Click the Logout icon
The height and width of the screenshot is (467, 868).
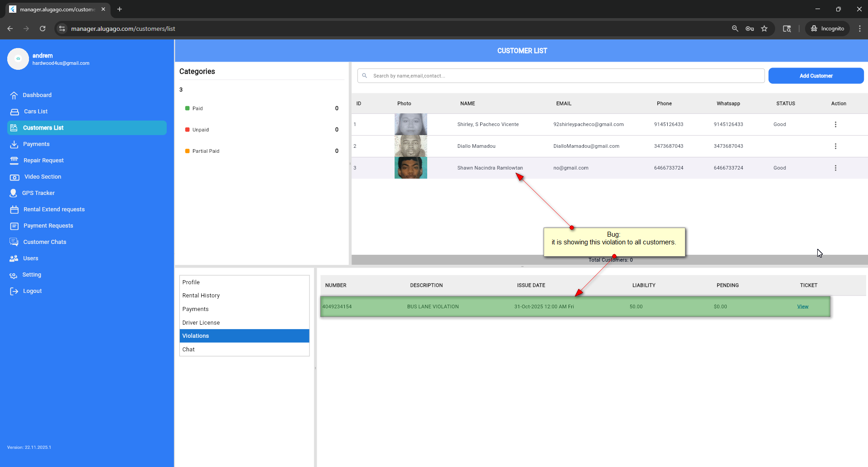(14, 291)
